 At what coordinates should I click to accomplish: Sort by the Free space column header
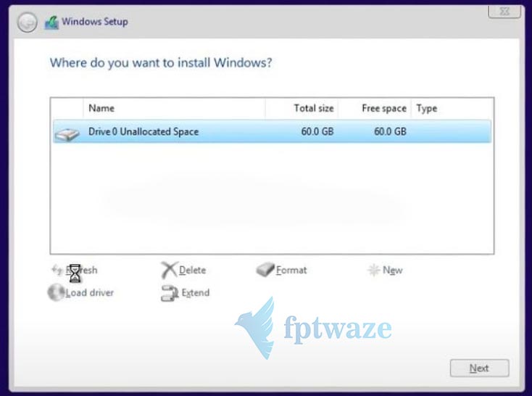(x=375, y=108)
